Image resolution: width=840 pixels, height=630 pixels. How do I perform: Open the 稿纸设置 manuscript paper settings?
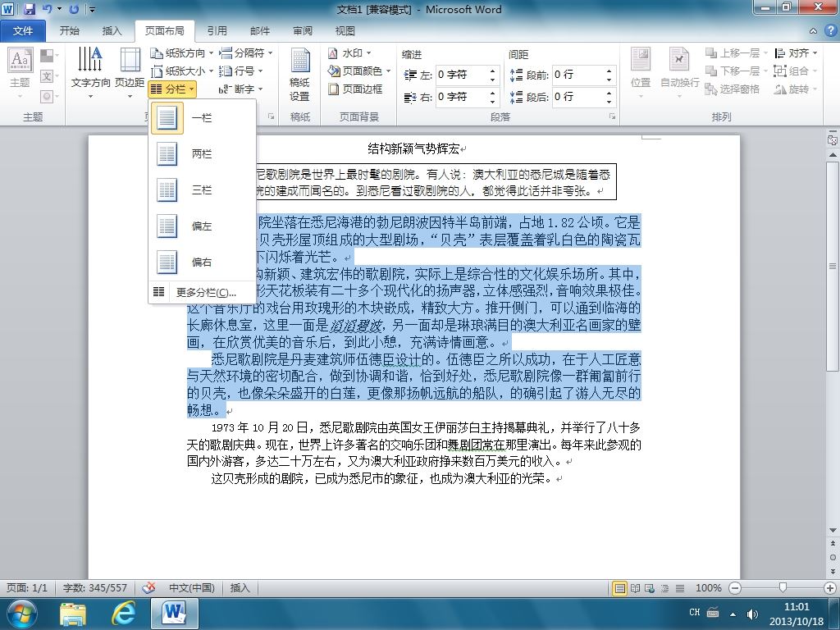pyautogui.click(x=299, y=74)
